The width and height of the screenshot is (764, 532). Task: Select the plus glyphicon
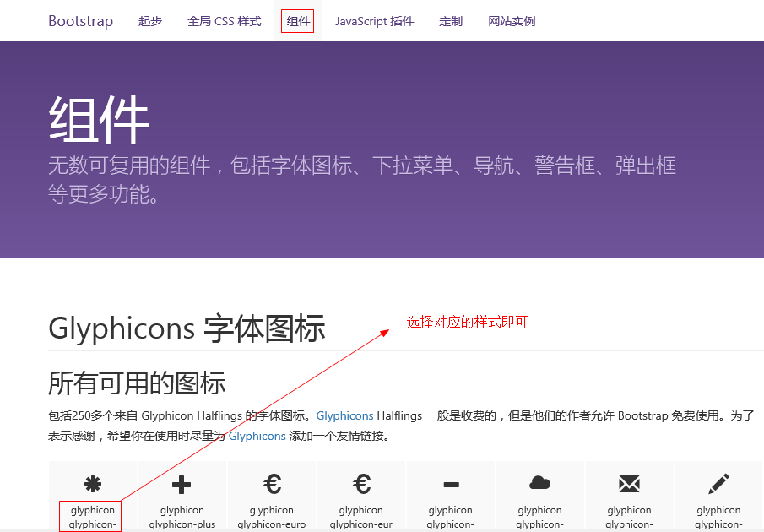[182, 484]
